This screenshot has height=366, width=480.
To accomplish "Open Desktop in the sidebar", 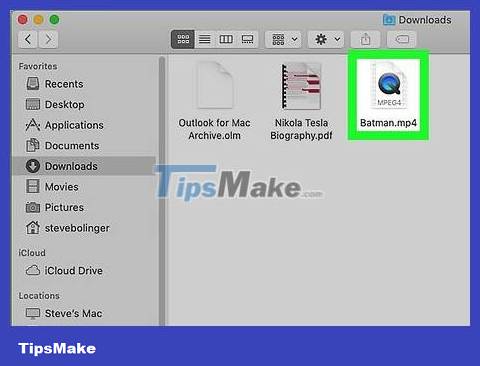I will point(83,104).
